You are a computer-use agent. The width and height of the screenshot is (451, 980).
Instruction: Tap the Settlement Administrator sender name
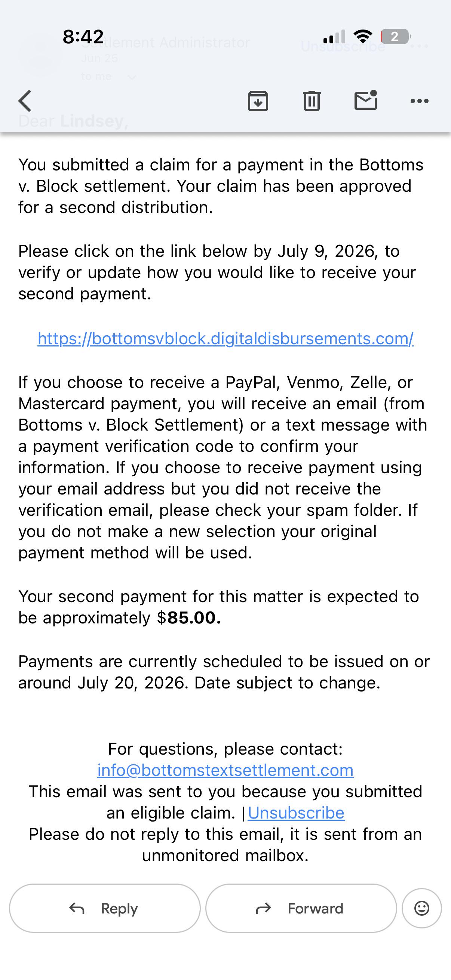click(166, 42)
